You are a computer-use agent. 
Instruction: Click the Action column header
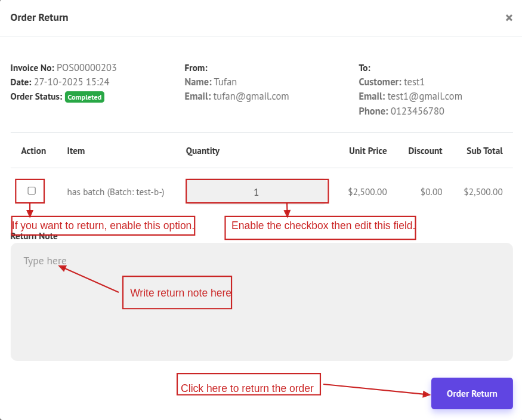pyautogui.click(x=33, y=151)
